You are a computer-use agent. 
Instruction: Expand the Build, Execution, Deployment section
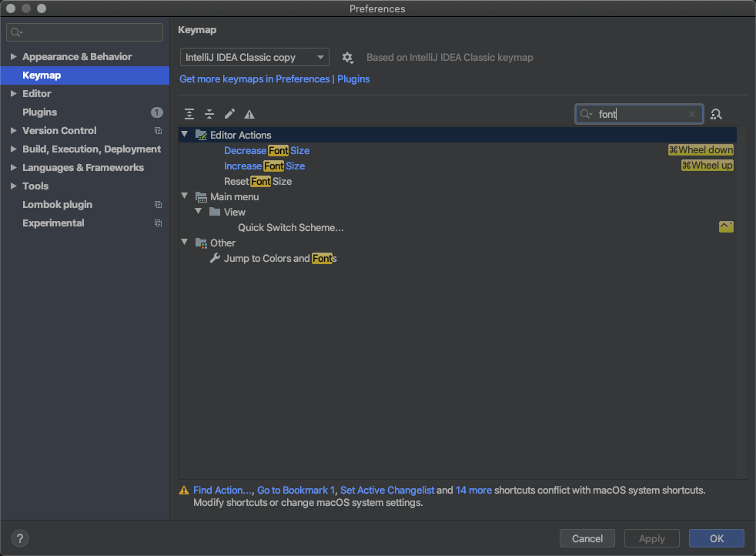[14, 149]
